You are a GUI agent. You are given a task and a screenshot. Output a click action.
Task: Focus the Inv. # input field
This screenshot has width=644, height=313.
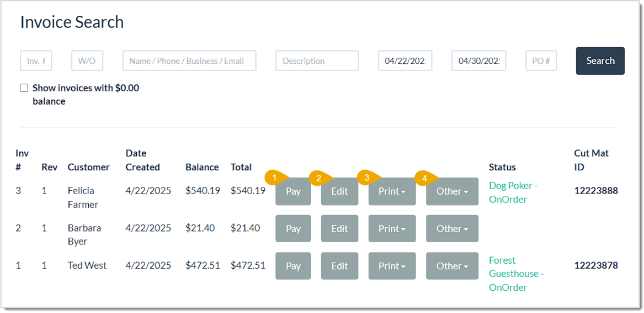(36, 61)
